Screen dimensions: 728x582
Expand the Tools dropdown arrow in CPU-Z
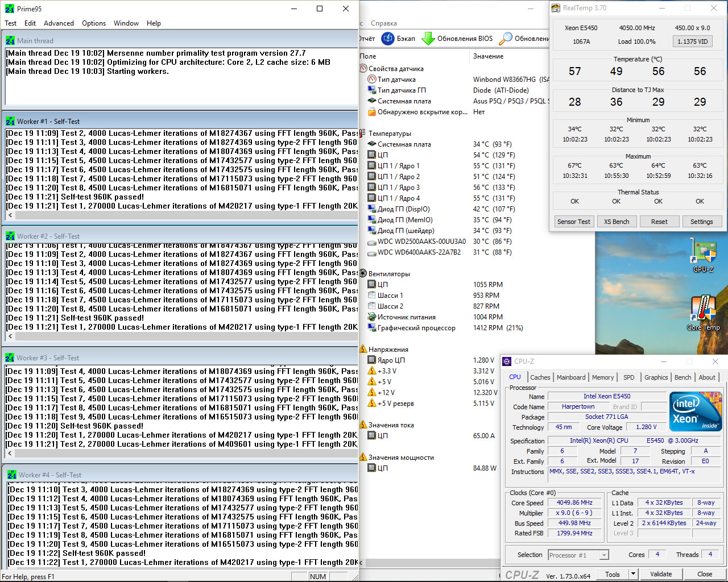pos(633,574)
